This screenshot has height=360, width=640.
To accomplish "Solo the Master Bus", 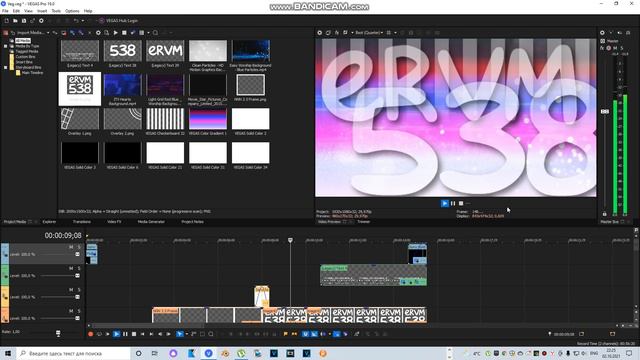I will point(622,48).
